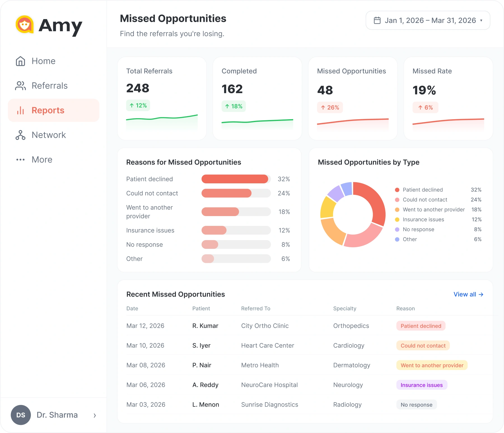This screenshot has height=433, width=504.
Task: Click the DS avatar circle
Action: tap(21, 415)
